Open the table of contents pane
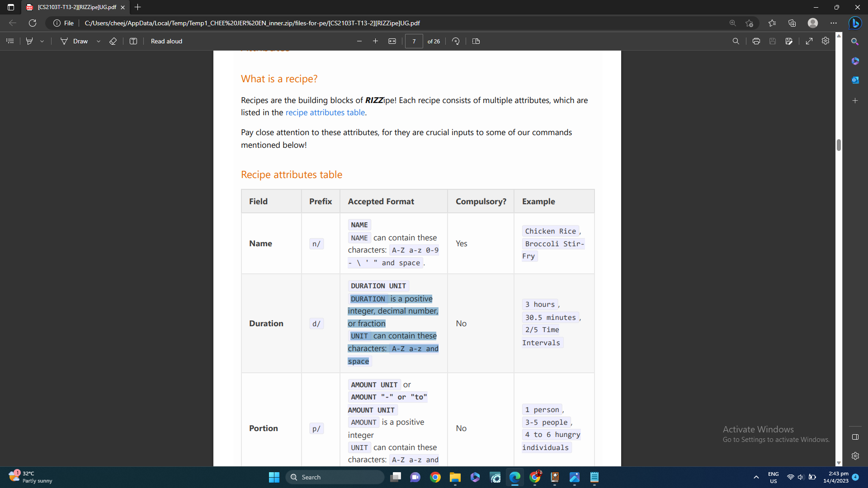This screenshot has height=488, width=868. (10, 41)
